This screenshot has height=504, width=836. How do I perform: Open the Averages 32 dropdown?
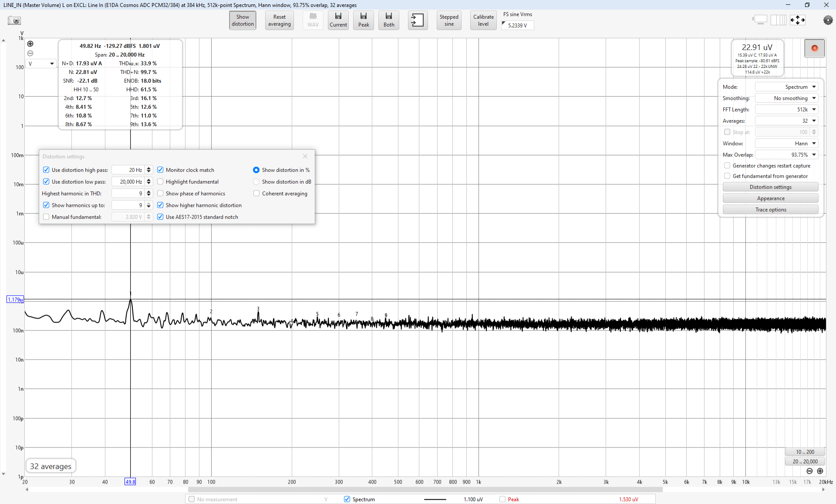[x=786, y=121]
